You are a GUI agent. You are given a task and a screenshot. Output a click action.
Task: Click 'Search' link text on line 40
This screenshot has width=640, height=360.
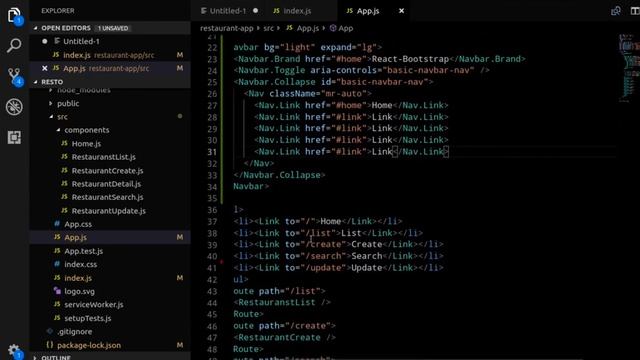point(367,256)
